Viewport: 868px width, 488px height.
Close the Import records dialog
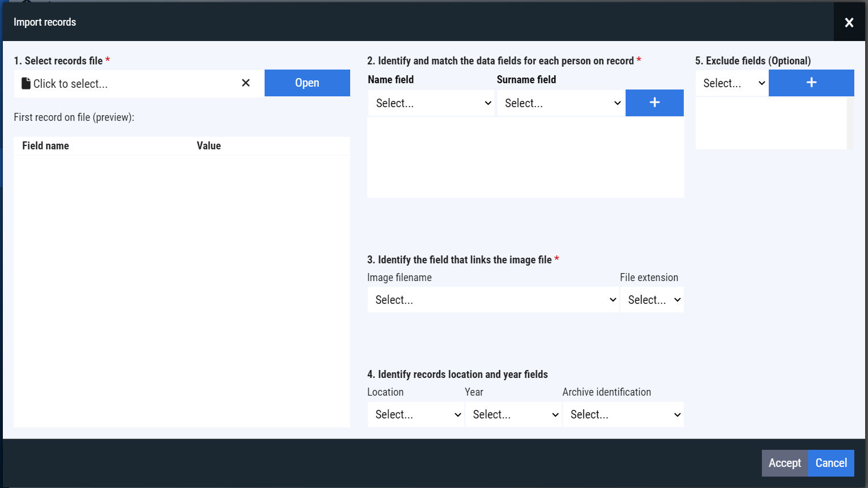point(849,22)
